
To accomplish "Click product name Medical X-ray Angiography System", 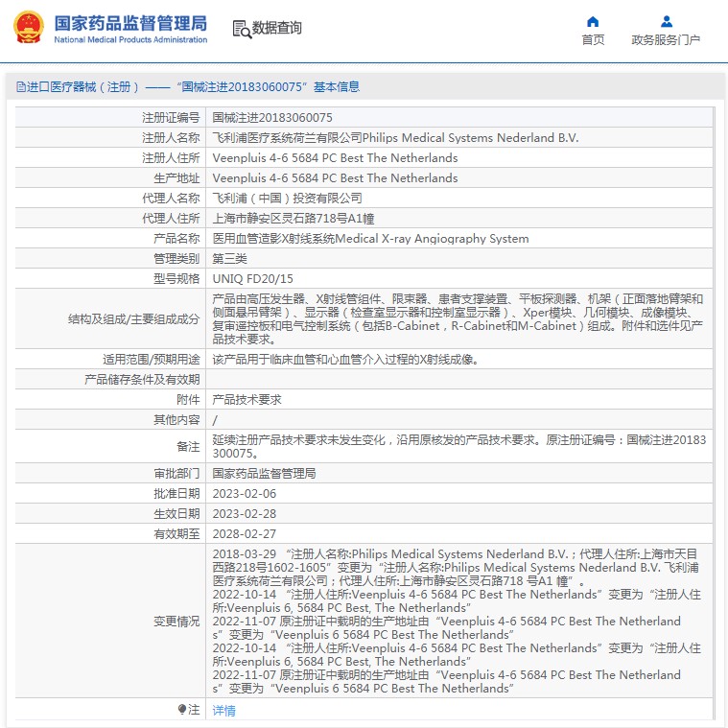I will pyautogui.click(x=370, y=239).
